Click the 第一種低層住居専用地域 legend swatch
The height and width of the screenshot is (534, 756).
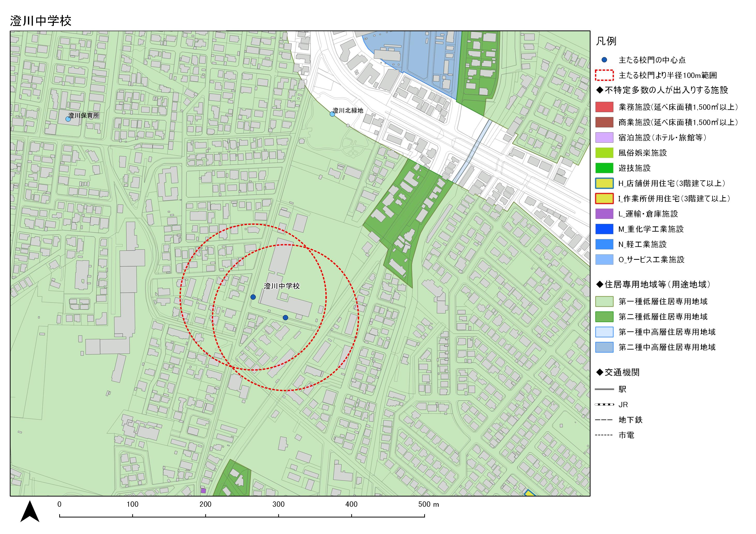pos(604,301)
